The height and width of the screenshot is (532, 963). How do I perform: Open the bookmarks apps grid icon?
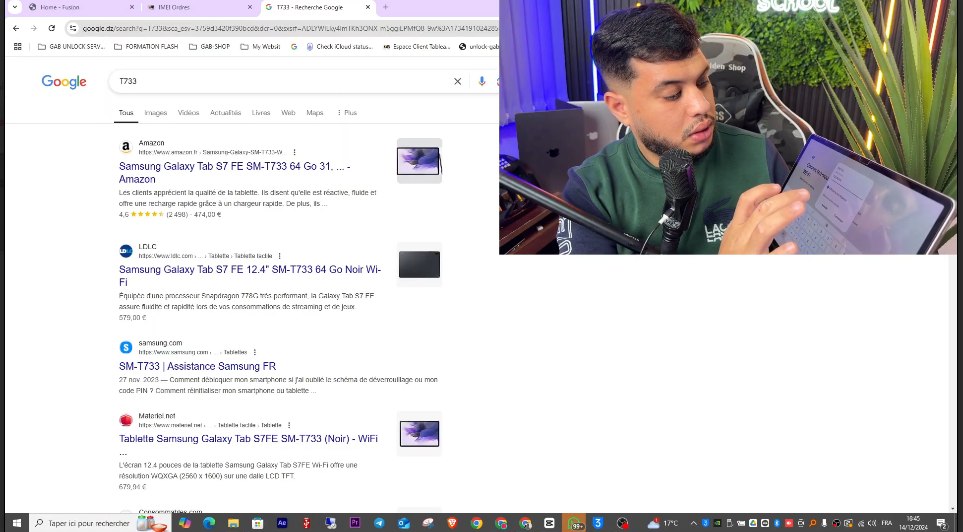click(x=17, y=47)
